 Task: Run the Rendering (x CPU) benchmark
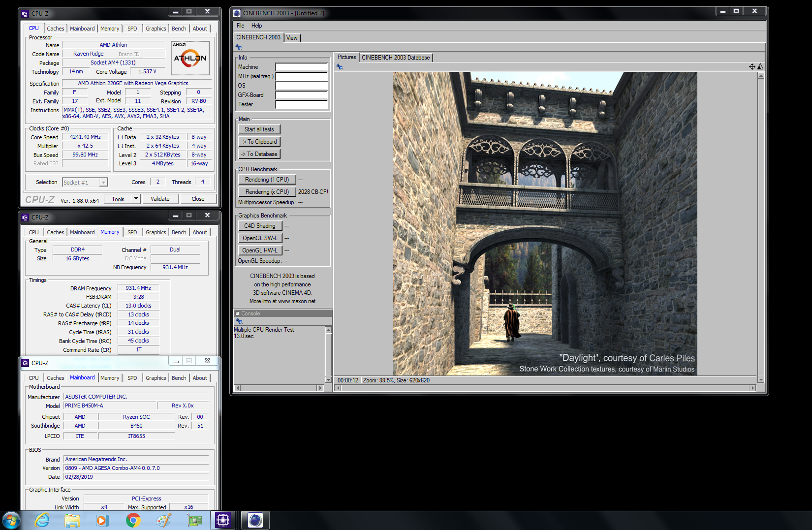pos(267,192)
